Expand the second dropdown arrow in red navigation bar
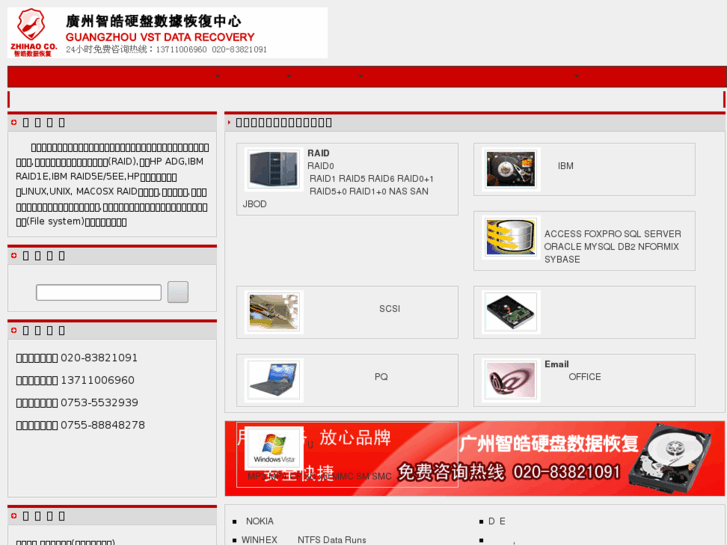 coord(289,76)
